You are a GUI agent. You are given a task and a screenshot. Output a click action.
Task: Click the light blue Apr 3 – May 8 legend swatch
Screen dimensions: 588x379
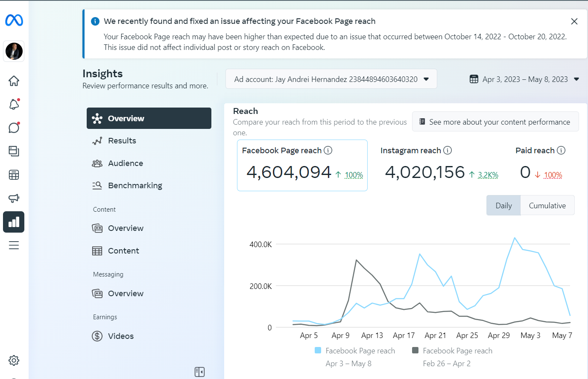pyautogui.click(x=318, y=350)
